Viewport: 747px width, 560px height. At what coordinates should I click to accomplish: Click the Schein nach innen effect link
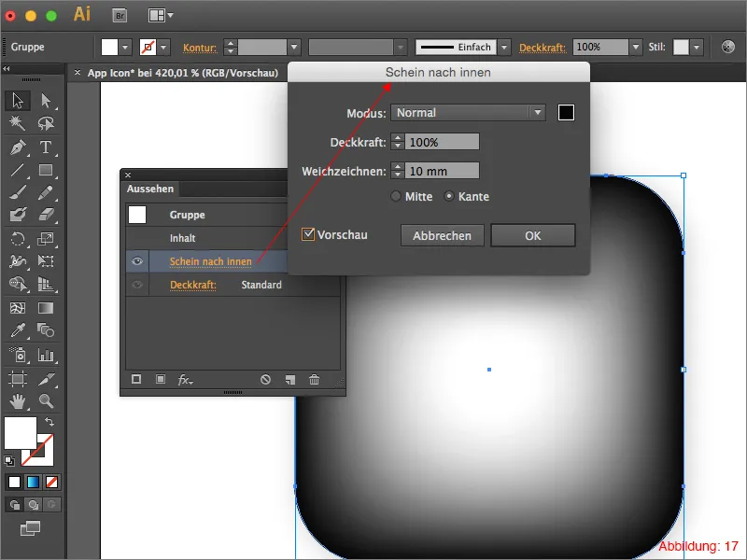coord(211,261)
